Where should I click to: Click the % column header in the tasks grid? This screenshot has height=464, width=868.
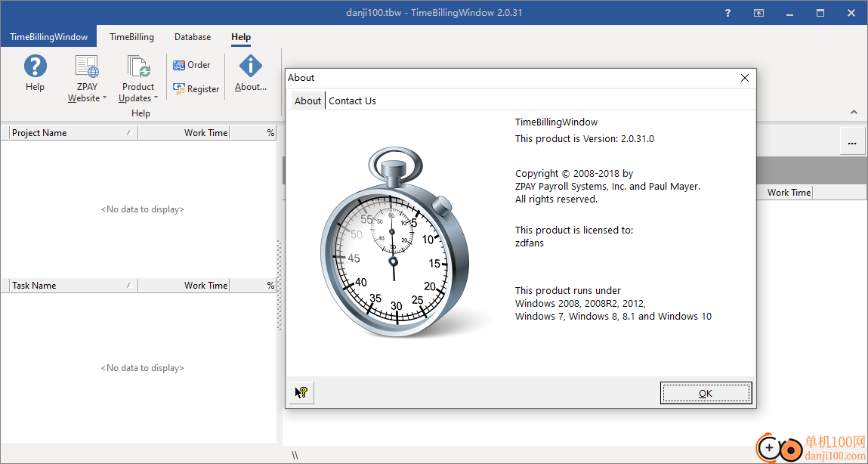tap(253, 286)
